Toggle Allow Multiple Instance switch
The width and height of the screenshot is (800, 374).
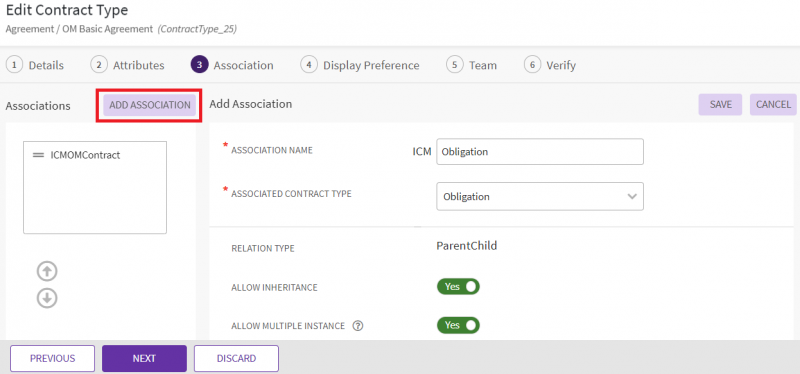(x=458, y=325)
